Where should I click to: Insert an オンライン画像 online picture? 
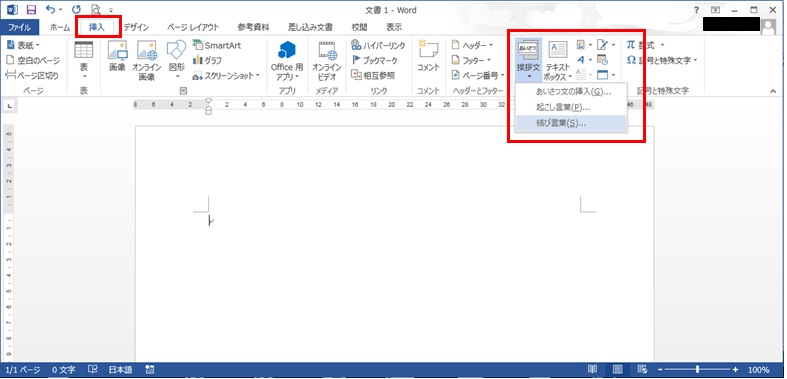pyautogui.click(x=147, y=60)
